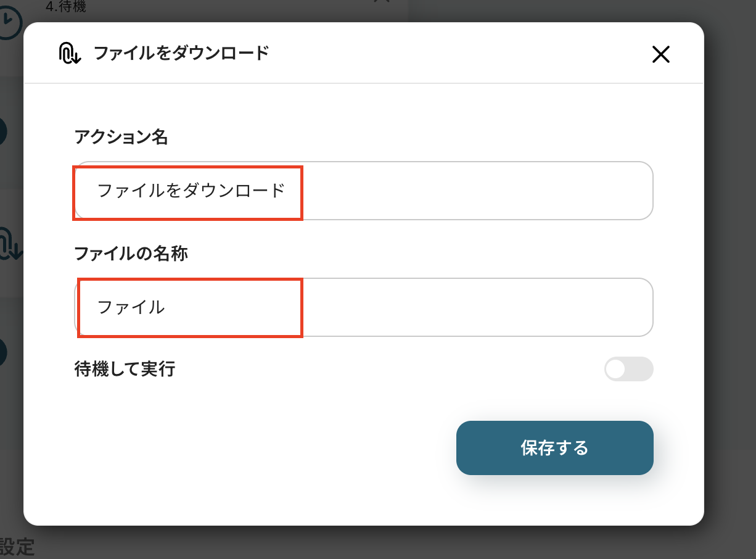Click the ファイル text inside the name field
The width and height of the screenshot is (756, 559).
point(131,307)
